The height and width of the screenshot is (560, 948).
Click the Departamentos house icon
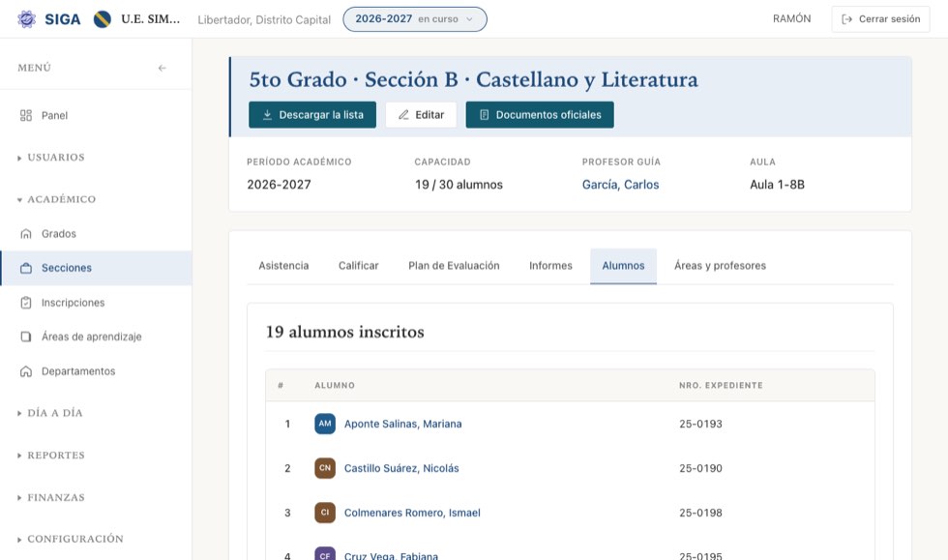pyautogui.click(x=26, y=371)
